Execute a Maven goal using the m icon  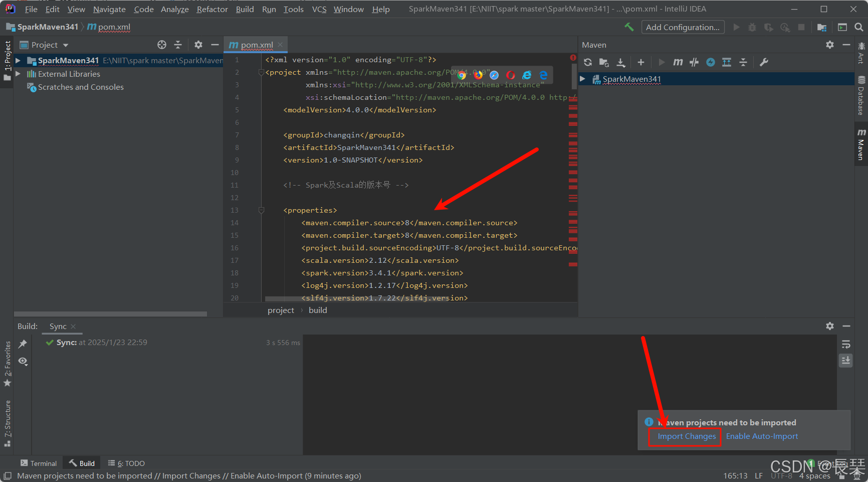[678, 62]
